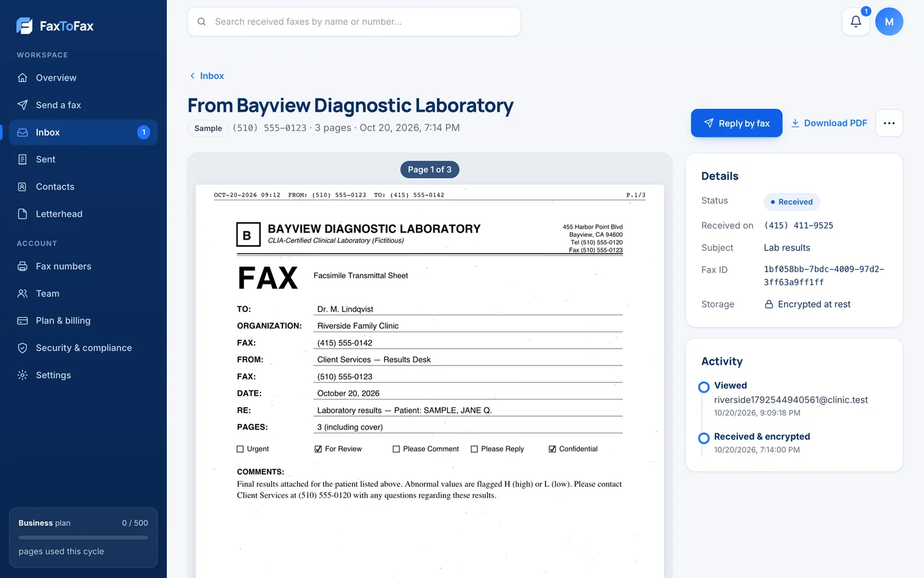This screenshot has height=578, width=924.
Task: Go to Overview in sidebar
Action: click(83, 78)
